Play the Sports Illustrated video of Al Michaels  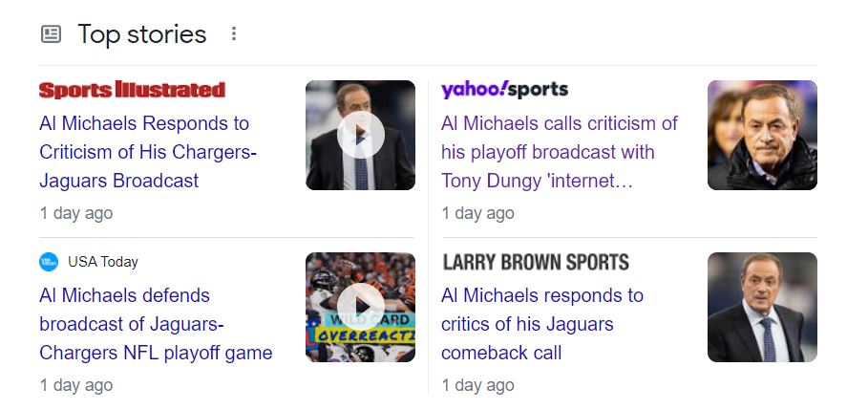coord(360,135)
